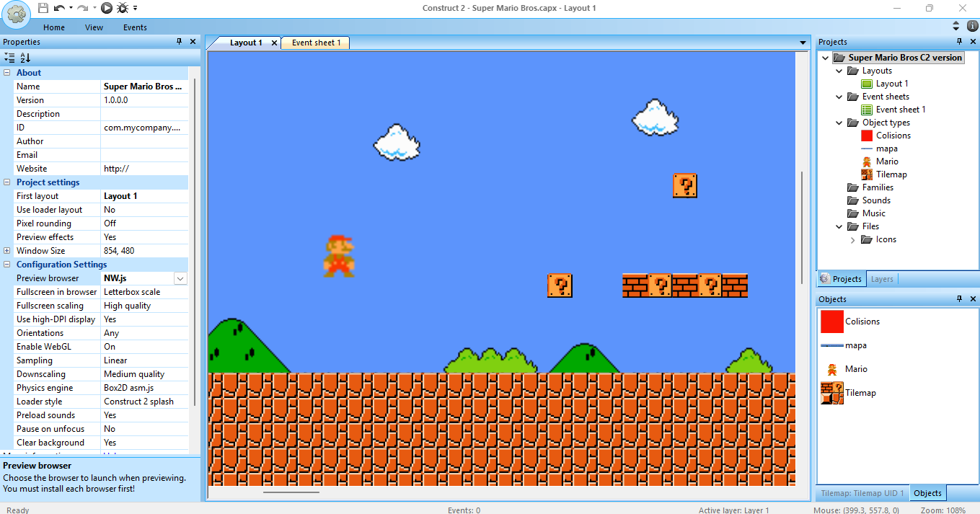Sort properties alphabetically A-Z icon
Viewport: 980px width, 514px height.
pos(25,58)
